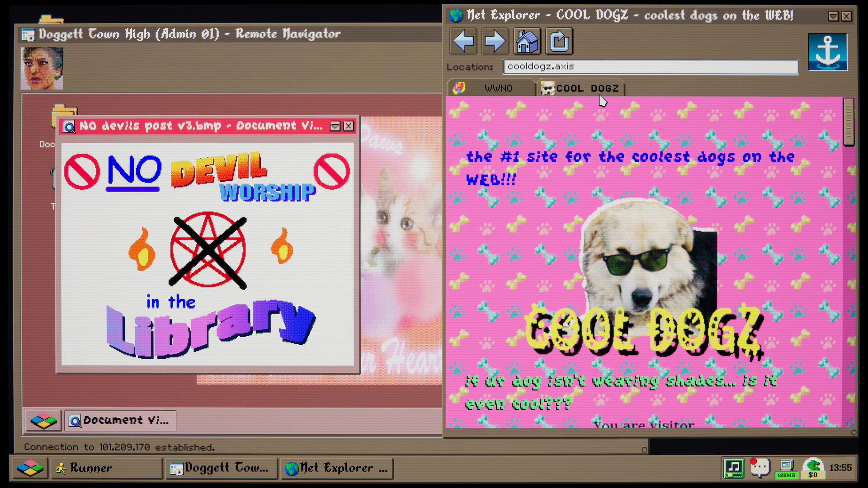Click the 'Connection to 101.209.170 established.' status text
Screen dimensions: 868x488
[x=119, y=447]
